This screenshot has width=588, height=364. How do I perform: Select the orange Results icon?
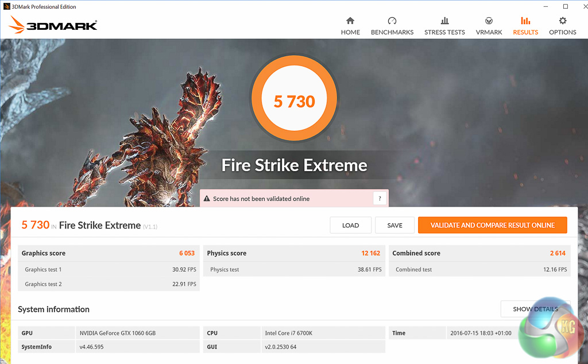525,21
